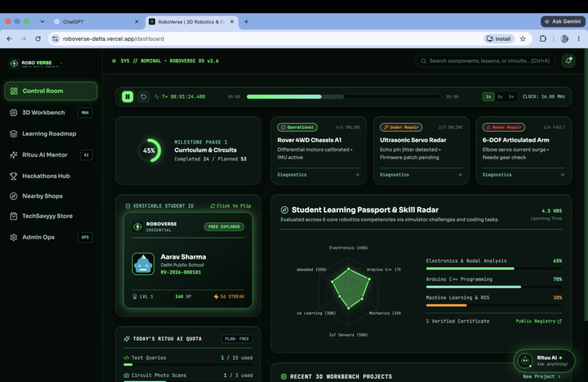
Task: Open the Chrome three-dot menu
Action: point(579,39)
